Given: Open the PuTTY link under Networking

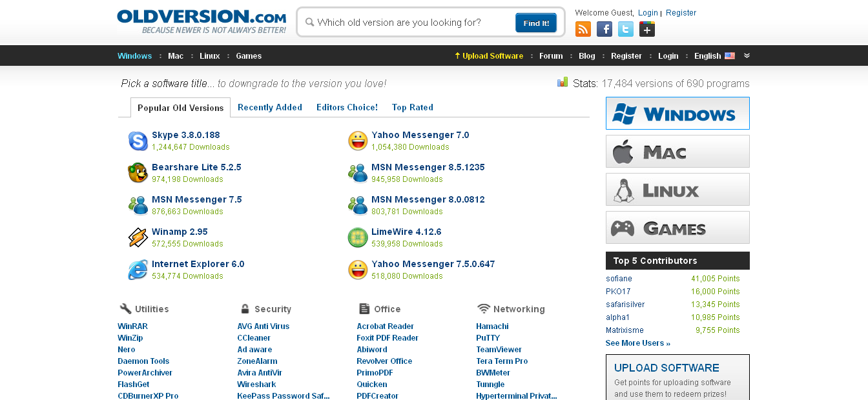Looking at the screenshot, I should click(x=488, y=338).
